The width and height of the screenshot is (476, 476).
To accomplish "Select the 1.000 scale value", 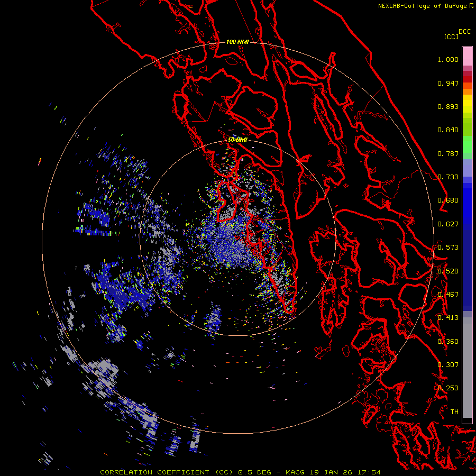I will tap(448, 59).
